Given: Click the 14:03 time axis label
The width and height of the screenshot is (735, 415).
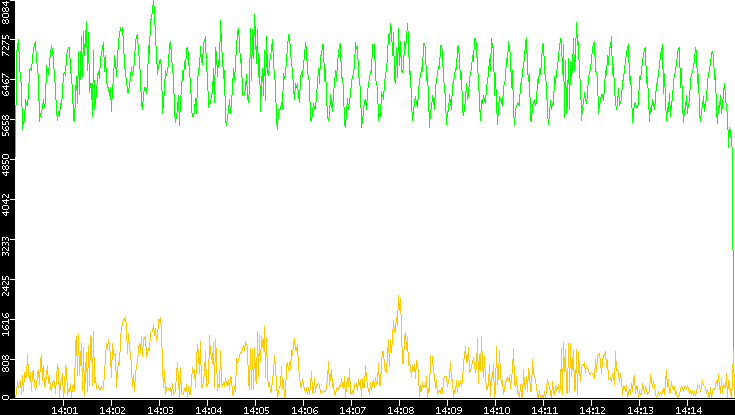Looking at the screenshot, I should click(160, 411).
